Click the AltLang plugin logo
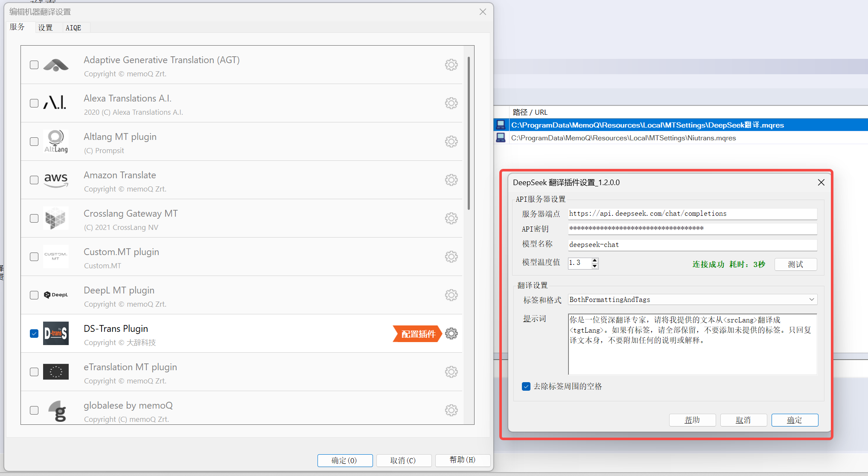Viewport: 868px width, 476px height. (x=56, y=142)
